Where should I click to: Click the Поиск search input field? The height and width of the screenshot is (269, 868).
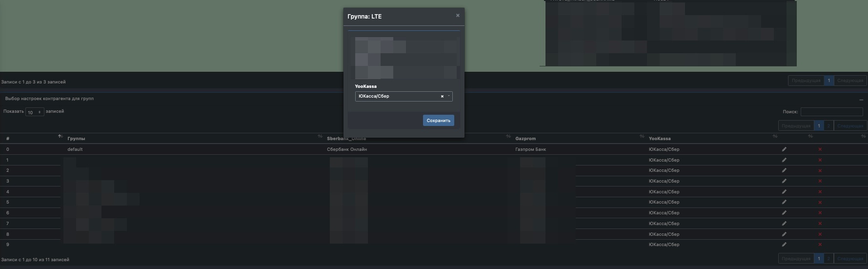831,112
